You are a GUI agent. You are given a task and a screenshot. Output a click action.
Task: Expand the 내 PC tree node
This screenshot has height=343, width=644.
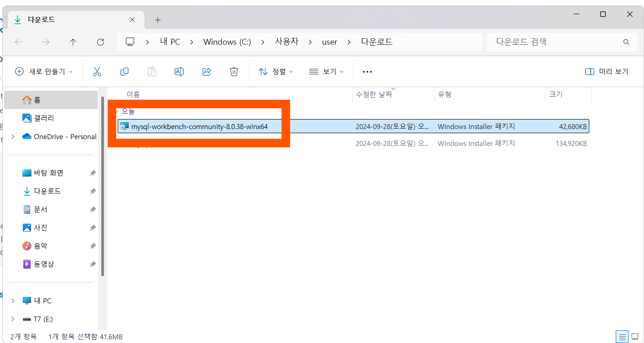[13, 301]
